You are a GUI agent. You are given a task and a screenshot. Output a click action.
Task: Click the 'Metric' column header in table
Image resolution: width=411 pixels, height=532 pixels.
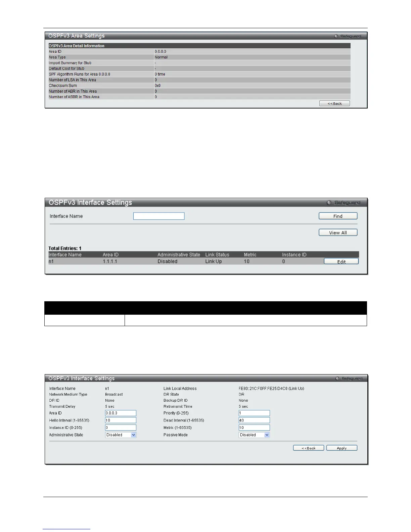click(x=250, y=255)
